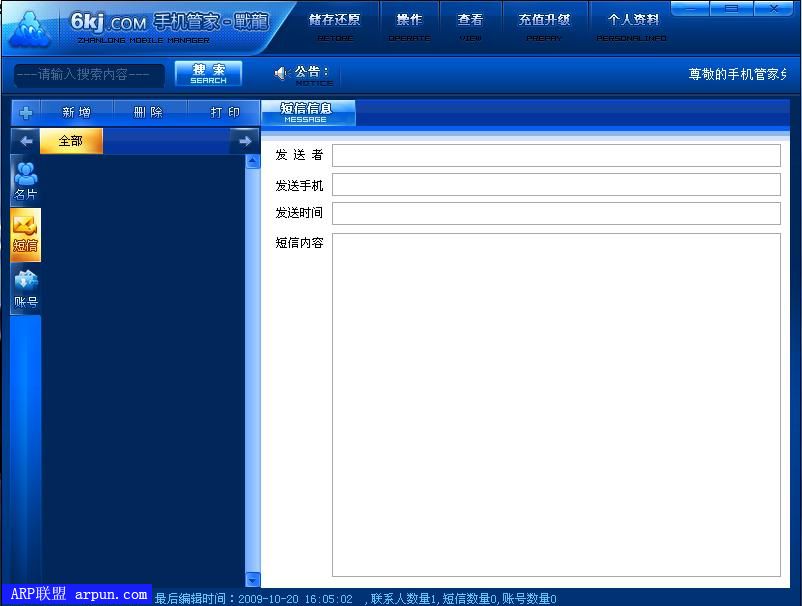Focus the 发送手机 phone number field
802x606 pixels.
(556, 185)
